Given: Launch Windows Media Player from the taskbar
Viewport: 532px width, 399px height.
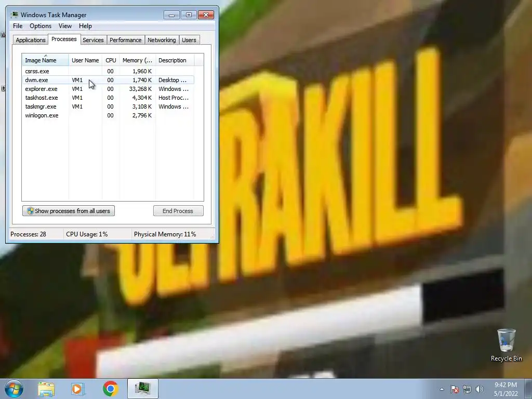Looking at the screenshot, I should pos(78,389).
